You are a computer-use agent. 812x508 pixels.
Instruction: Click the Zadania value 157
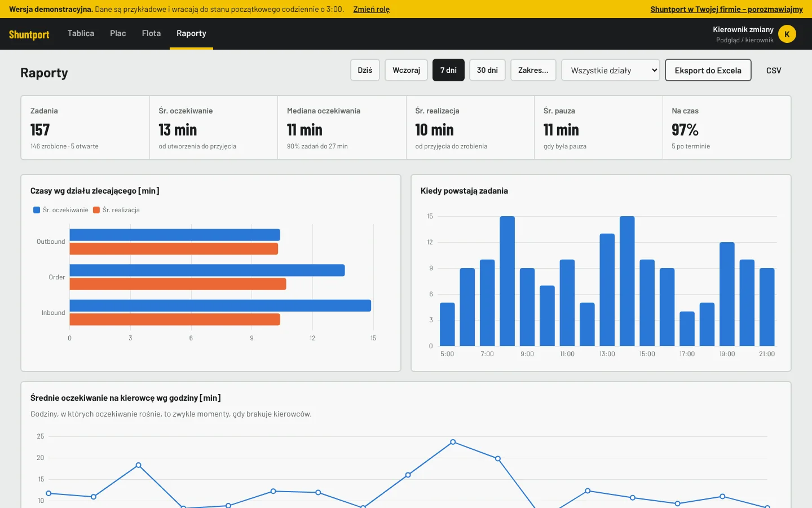[40, 130]
